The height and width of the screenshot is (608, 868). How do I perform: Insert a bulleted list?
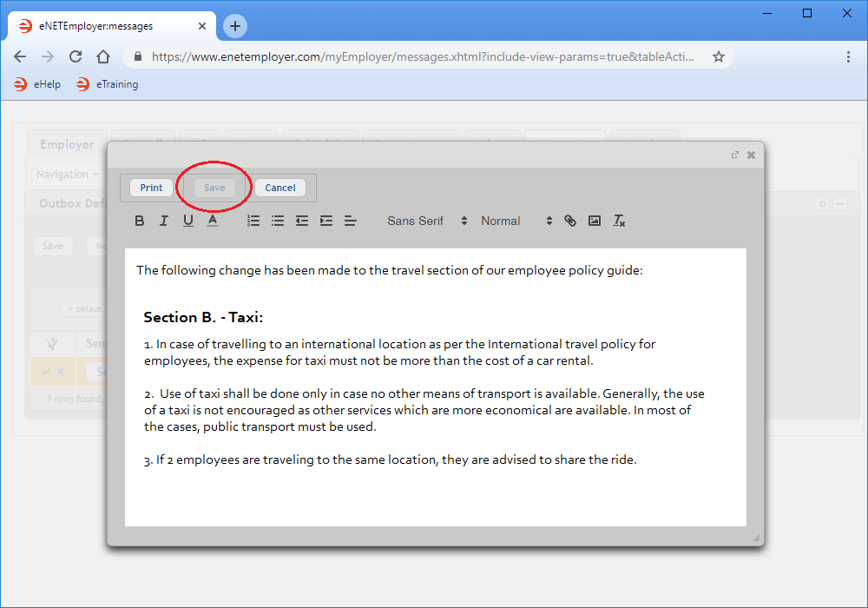coord(278,221)
